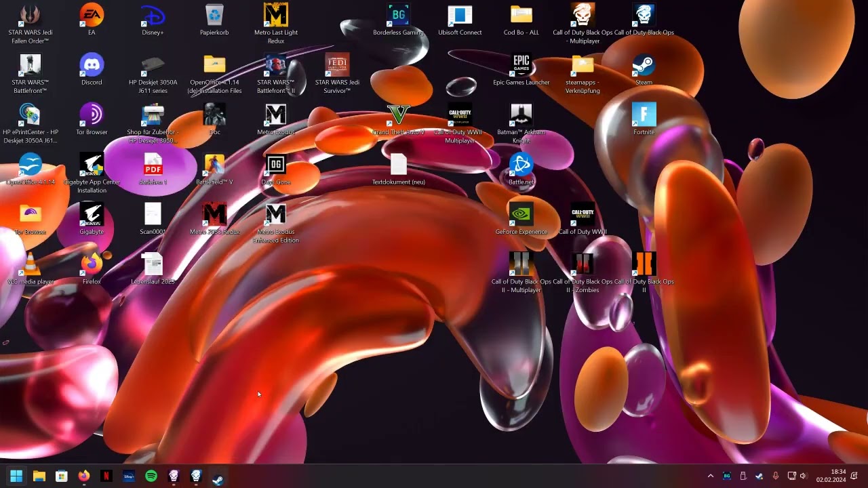The image size is (868, 488).
Task: Select the Textdokument (neu) file
Action: click(399, 169)
